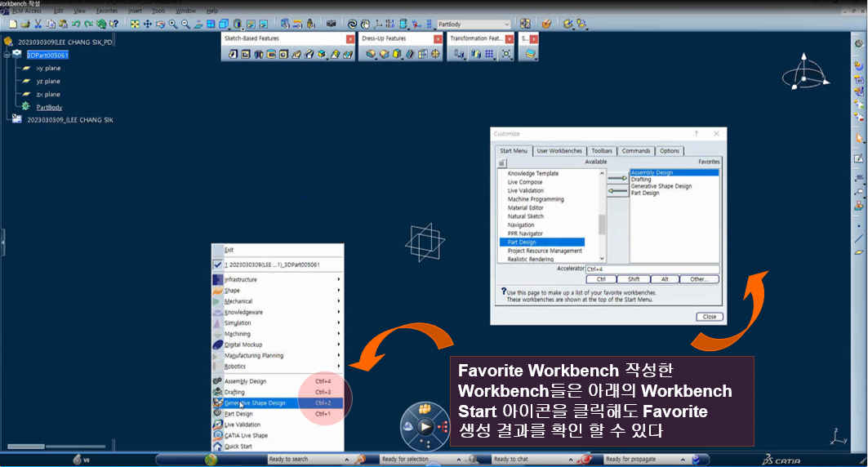Screen dimensions: 868x467
Task: Click Close button in Customize dialog
Action: pyautogui.click(x=710, y=317)
